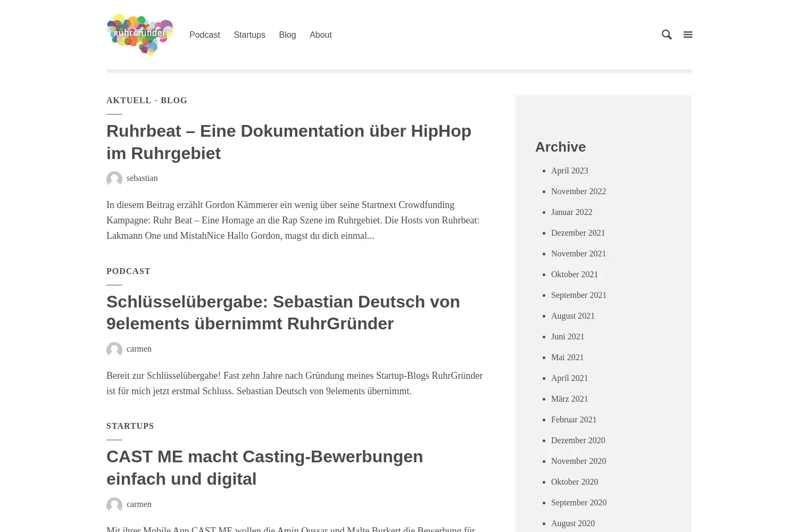Open archive November 2022

(x=578, y=192)
